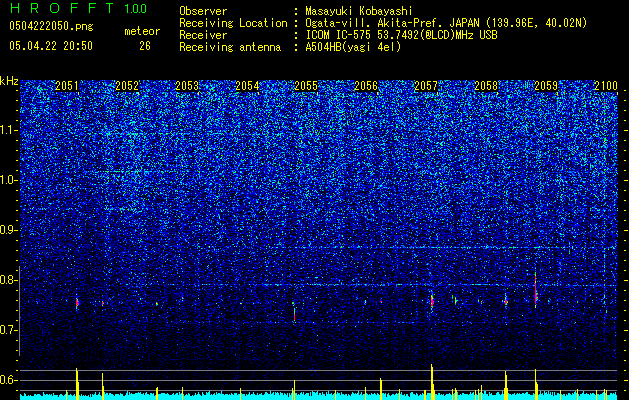Viewport: 629px width, 400px height.
Task: Click the 2052 time axis label
Action: [x=127, y=86]
